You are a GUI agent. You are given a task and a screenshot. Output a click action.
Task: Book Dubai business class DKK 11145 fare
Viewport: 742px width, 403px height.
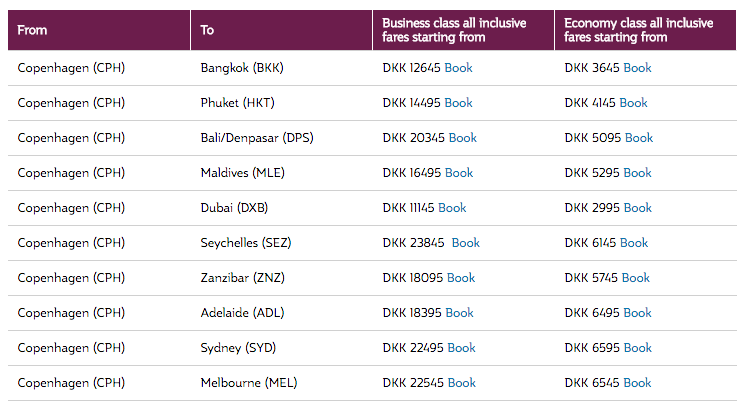(x=452, y=208)
